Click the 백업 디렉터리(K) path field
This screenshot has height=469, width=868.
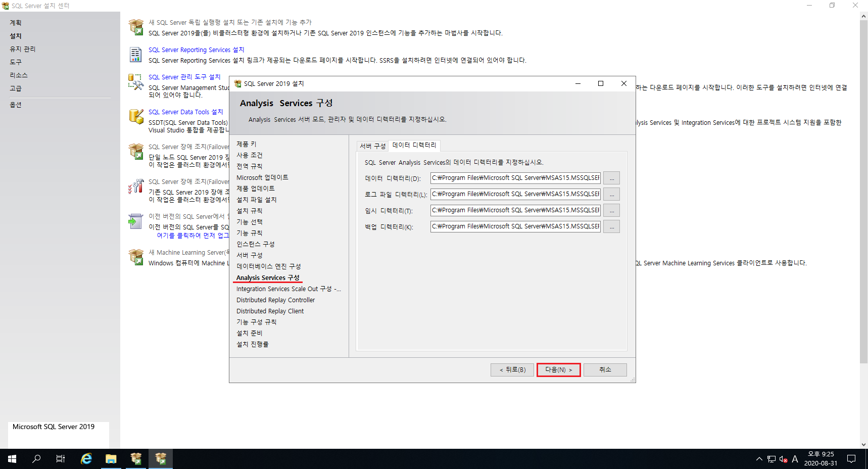[515, 226]
